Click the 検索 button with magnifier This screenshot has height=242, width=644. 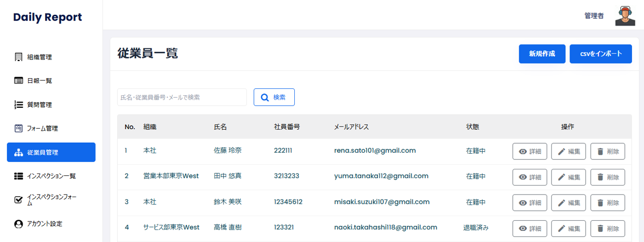[x=274, y=97]
